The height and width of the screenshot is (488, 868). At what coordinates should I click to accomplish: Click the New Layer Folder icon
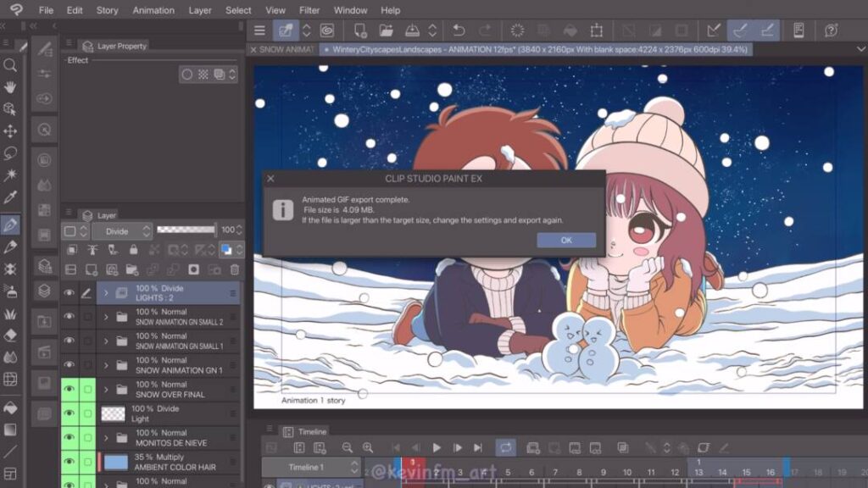tap(131, 269)
